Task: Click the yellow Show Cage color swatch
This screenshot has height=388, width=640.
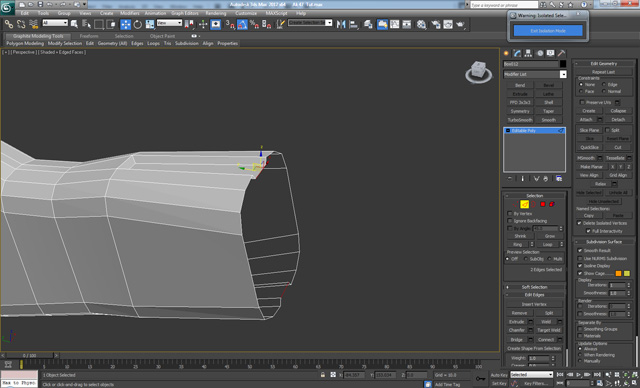Action: click(x=627, y=273)
